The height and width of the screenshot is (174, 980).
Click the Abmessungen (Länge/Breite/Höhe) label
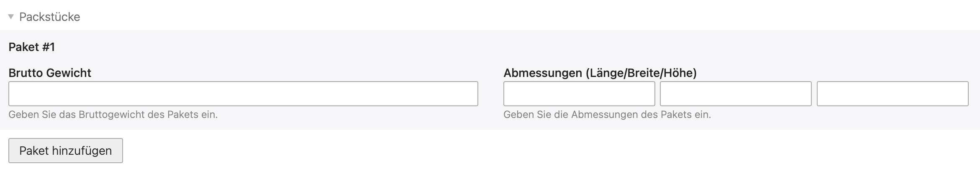point(600,73)
